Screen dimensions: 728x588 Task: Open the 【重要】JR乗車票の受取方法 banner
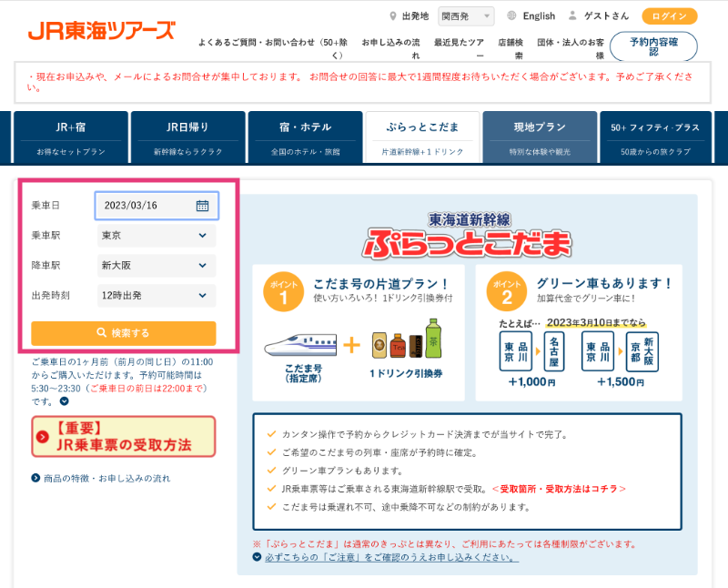click(124, 437)
